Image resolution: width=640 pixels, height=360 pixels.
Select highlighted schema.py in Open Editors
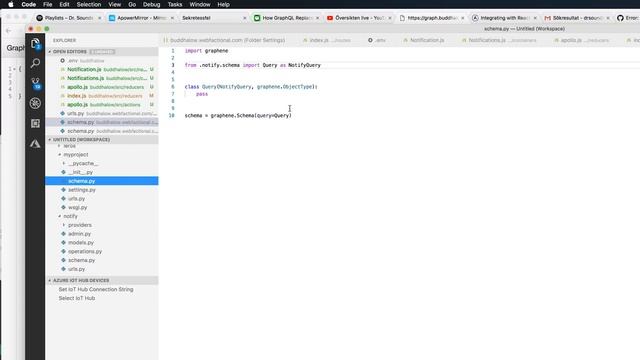click(x=102, y=122)
